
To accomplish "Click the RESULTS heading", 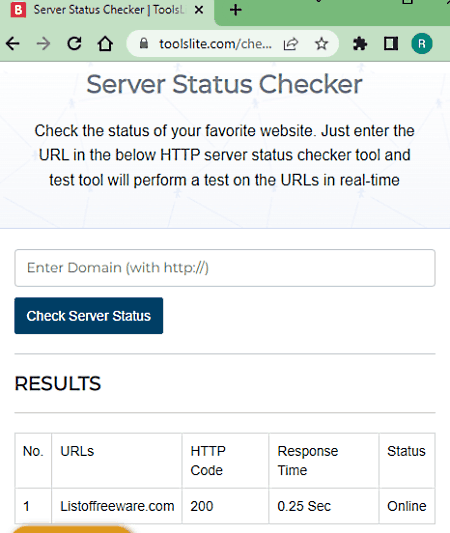I will pos(58,384).
